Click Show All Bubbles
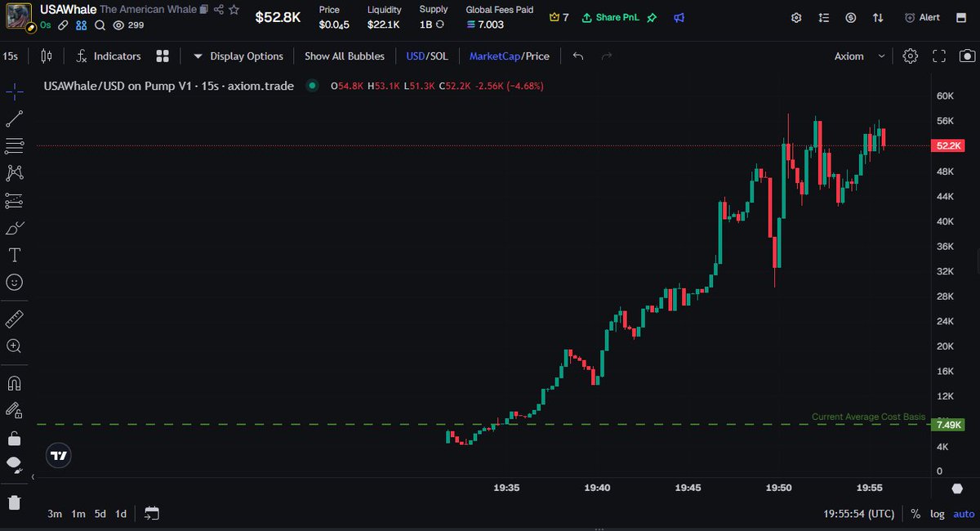This screenshot has width=980, height=531. (345, 56)
